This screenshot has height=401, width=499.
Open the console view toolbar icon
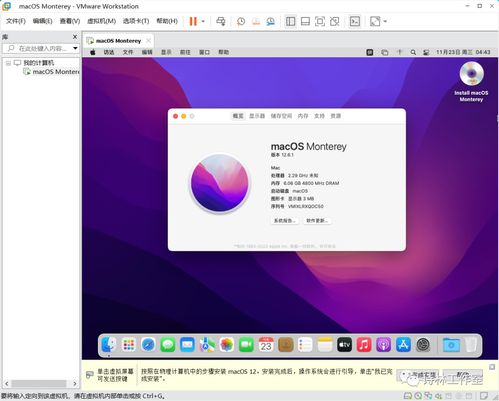point(355,21)
